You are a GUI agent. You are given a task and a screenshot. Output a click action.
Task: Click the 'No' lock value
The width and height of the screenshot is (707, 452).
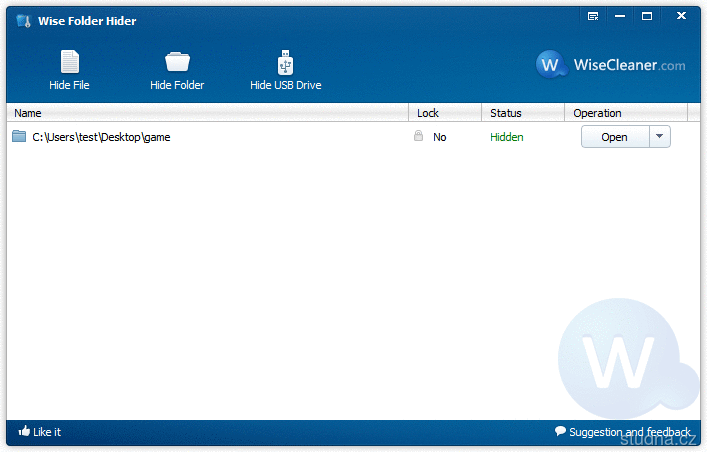click(440, 137)
